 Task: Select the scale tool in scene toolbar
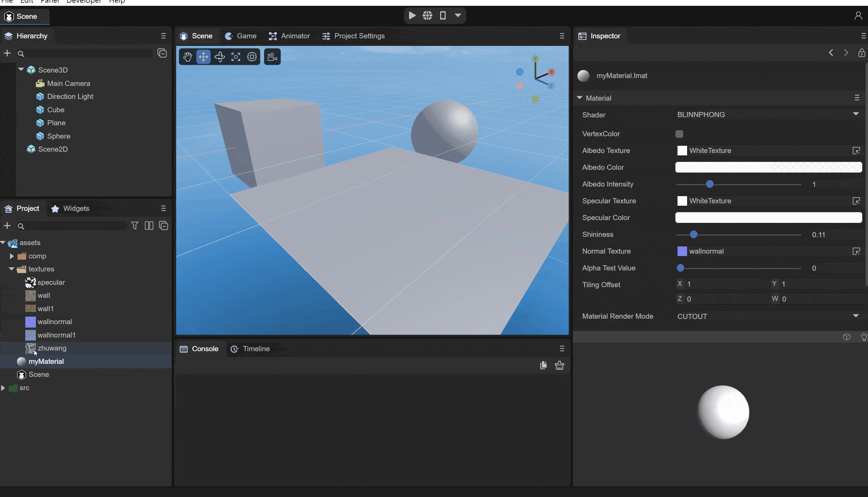coord(236,57)
